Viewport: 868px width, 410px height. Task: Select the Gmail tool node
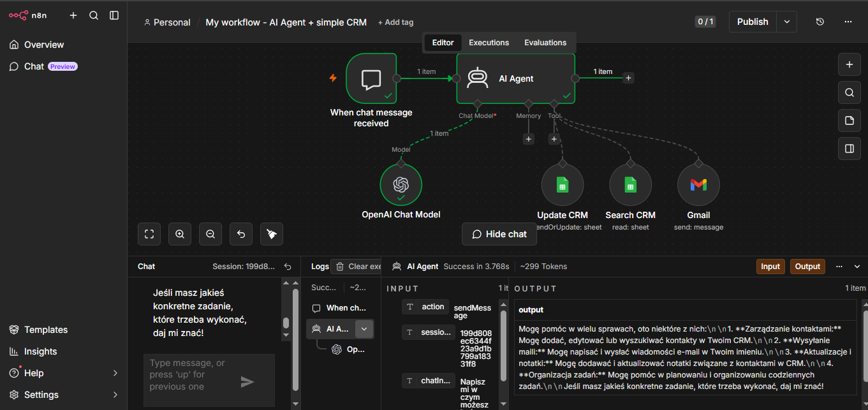698,186
